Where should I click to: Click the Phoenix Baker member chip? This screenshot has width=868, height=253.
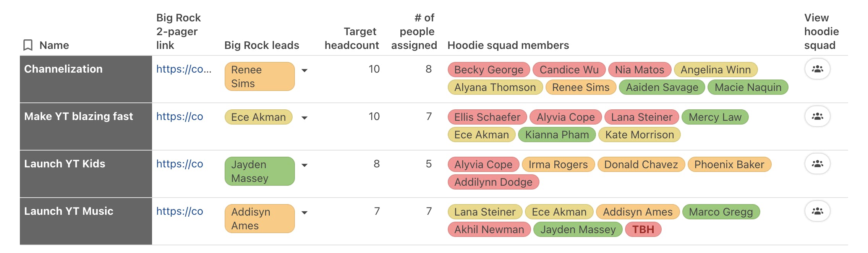point(729,164)
